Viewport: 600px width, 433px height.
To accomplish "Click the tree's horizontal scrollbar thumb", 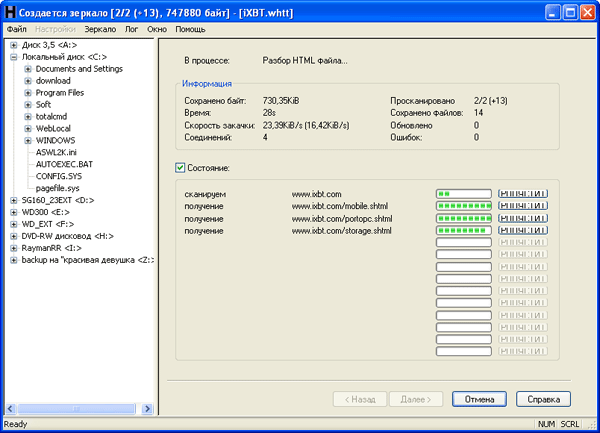I will click(x=77, y=409).
